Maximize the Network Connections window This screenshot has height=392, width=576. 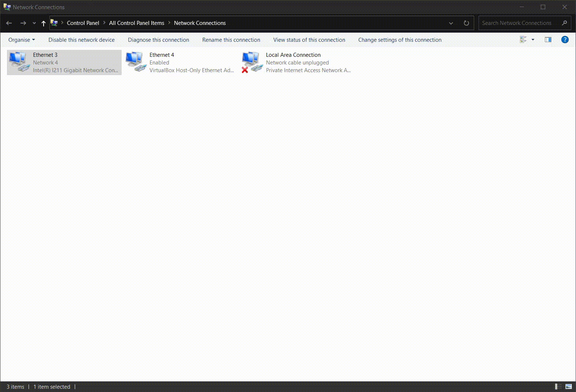[x=543, y=7]
